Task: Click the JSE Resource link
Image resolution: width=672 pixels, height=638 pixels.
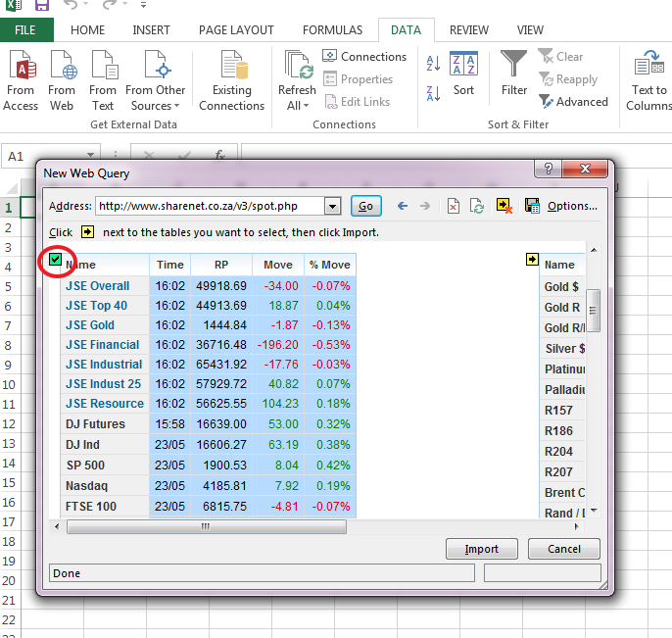Action: [x=105, y=404]
